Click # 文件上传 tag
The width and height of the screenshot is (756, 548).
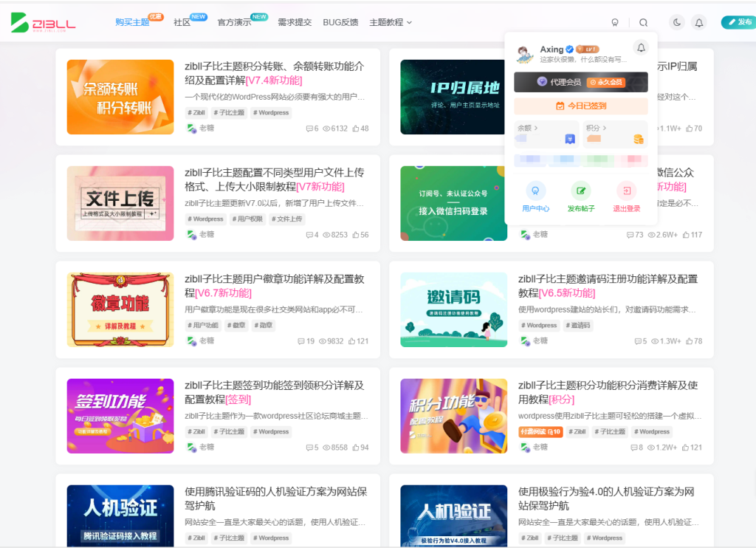(x=287, y=219)
